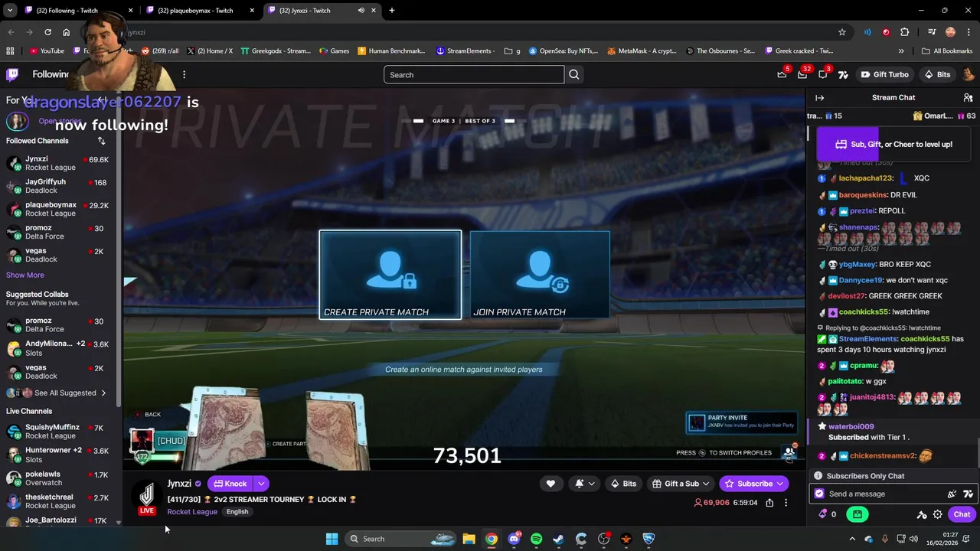Screen dimensions: 980x551
Task: Bookmark this page with the star
Action: tap(842, 32)
